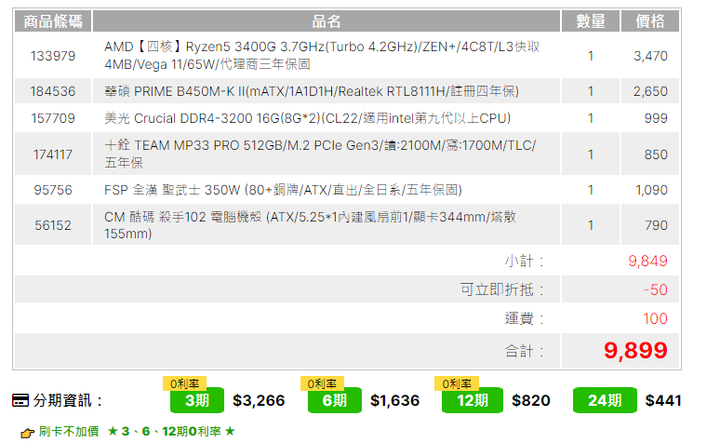Click the 美光 Crucial DDR4-3200 16G product name
This screenshot has height=443, width=720.
(307, 118)
